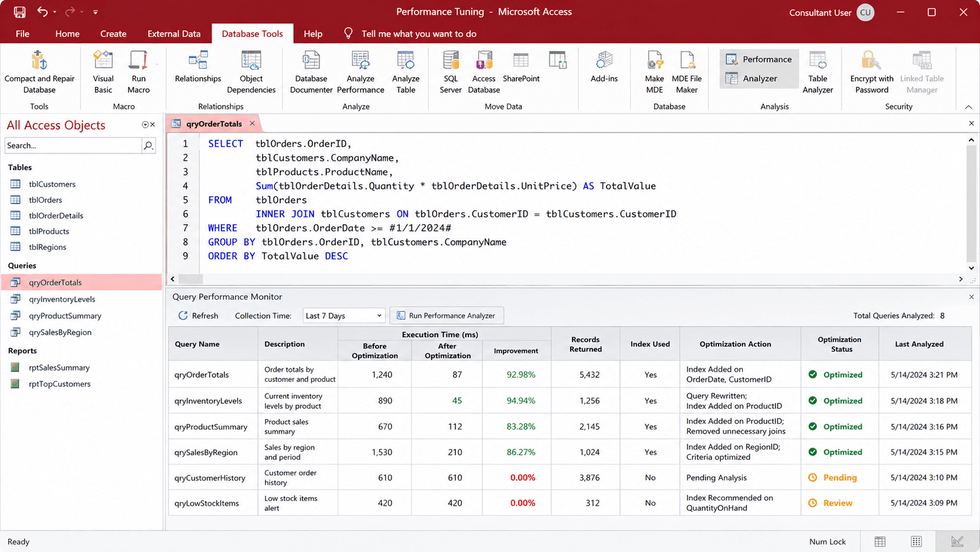The width and height of the screenshot is (980, 552).
Task: Select tblOrderDetails in navigation pane
Action: tap(56, 216)
